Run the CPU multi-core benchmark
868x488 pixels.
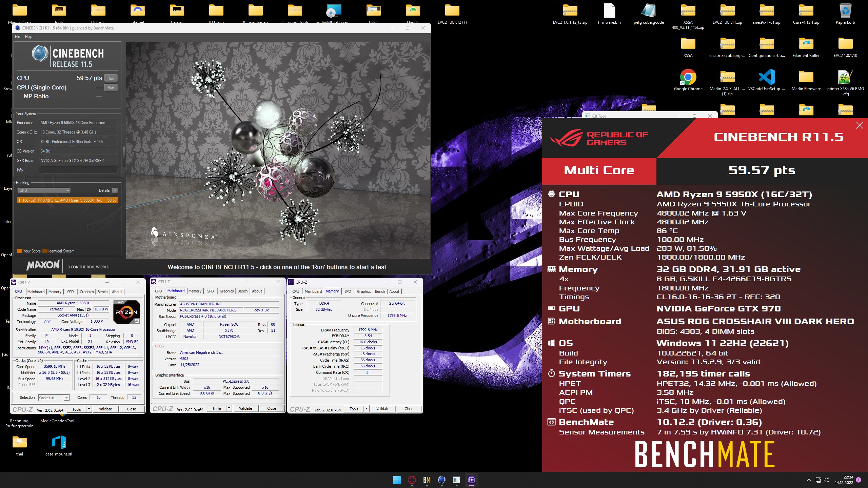(x=111, y=78)
